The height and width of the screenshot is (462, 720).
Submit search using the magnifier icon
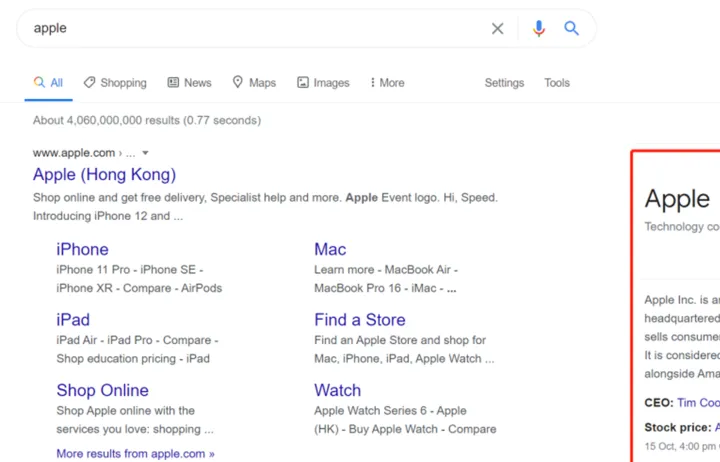571,28
